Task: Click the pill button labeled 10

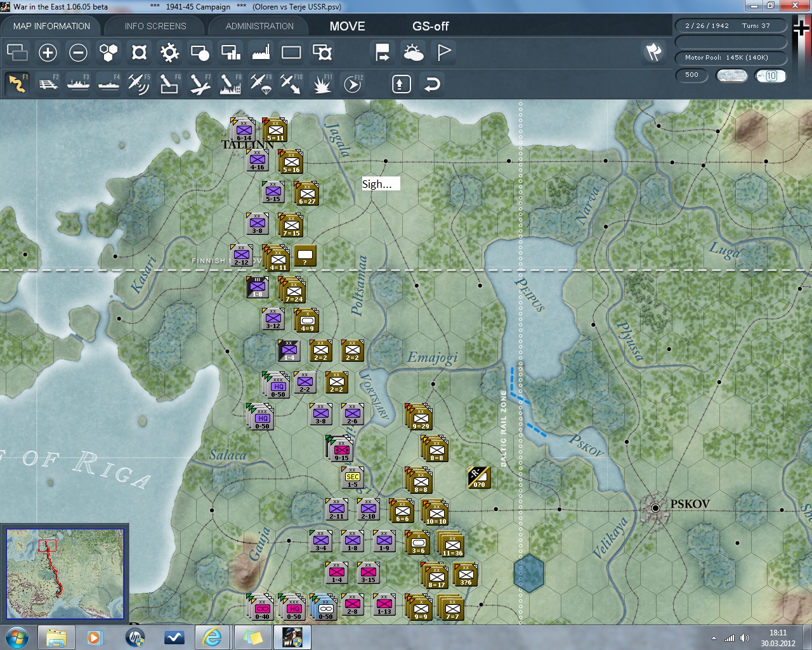Action: [771, 76]
